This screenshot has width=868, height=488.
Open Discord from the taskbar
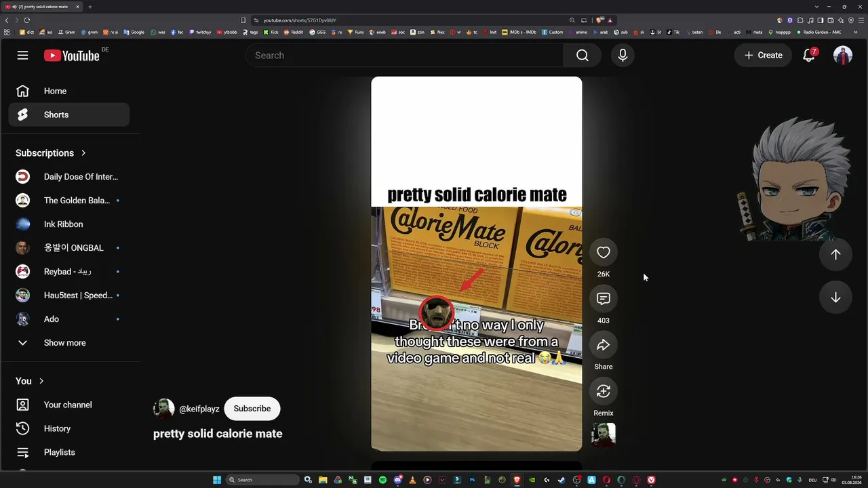[x=397, y=480]
